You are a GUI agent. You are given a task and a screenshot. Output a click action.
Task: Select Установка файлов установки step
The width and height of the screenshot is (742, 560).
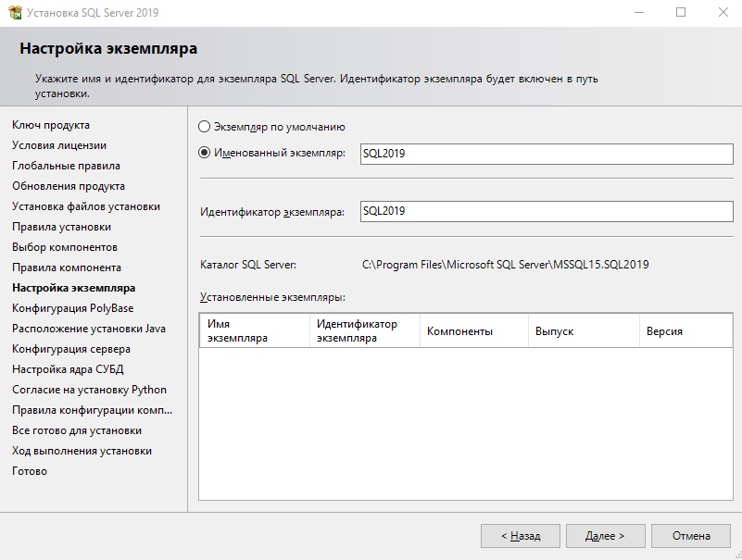click(x=86, y=206)
